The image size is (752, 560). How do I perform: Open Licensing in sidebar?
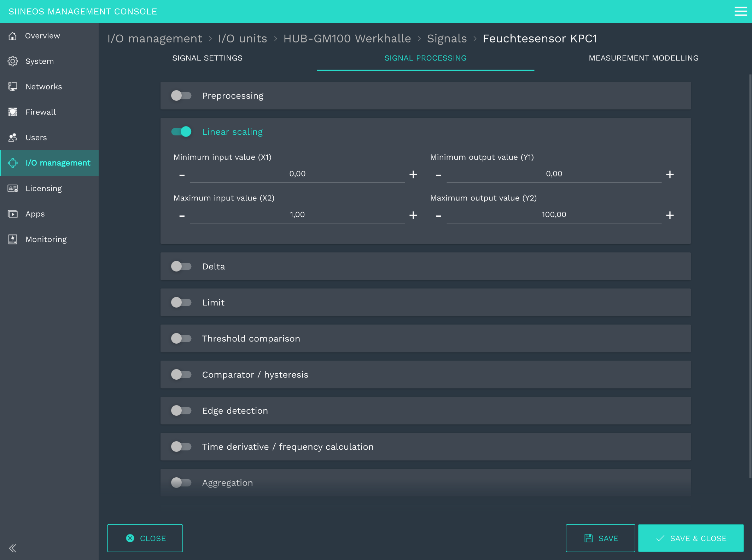coord(49,188)
